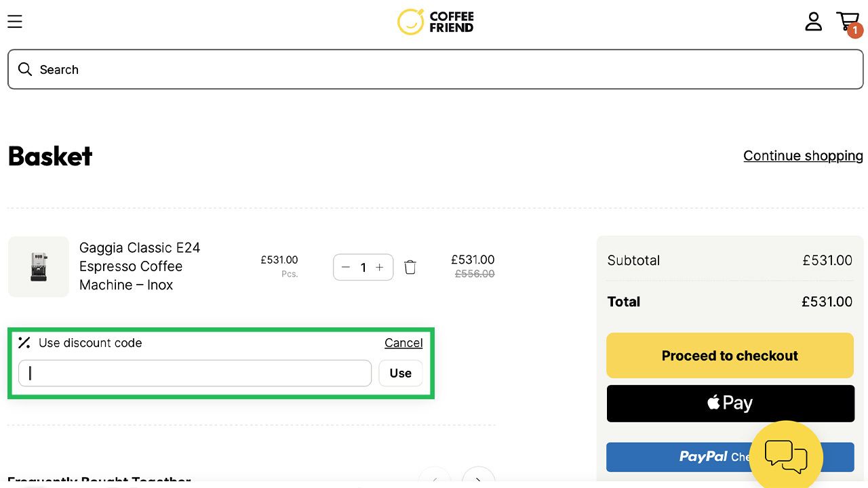
Task: Apply the code with Use button
Action: 401,373
